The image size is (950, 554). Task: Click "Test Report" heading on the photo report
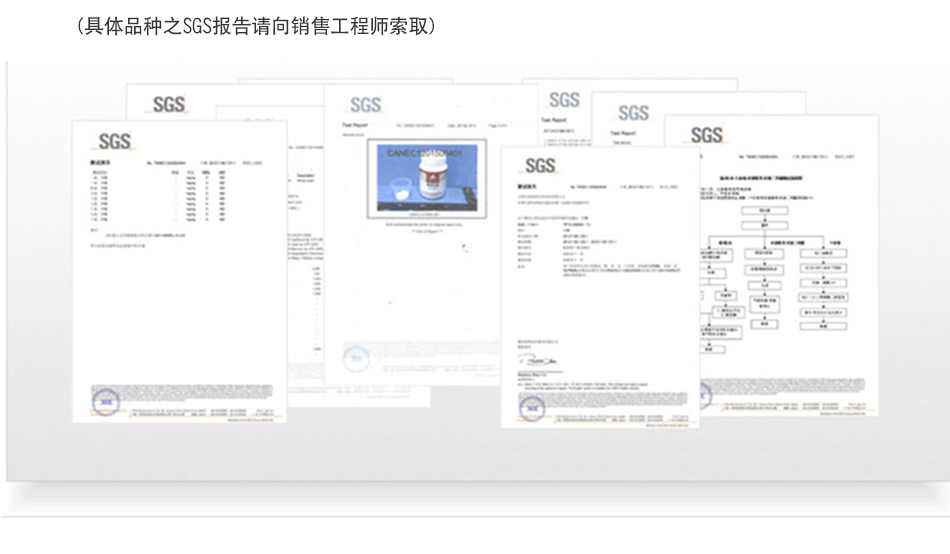click(344, 125)
